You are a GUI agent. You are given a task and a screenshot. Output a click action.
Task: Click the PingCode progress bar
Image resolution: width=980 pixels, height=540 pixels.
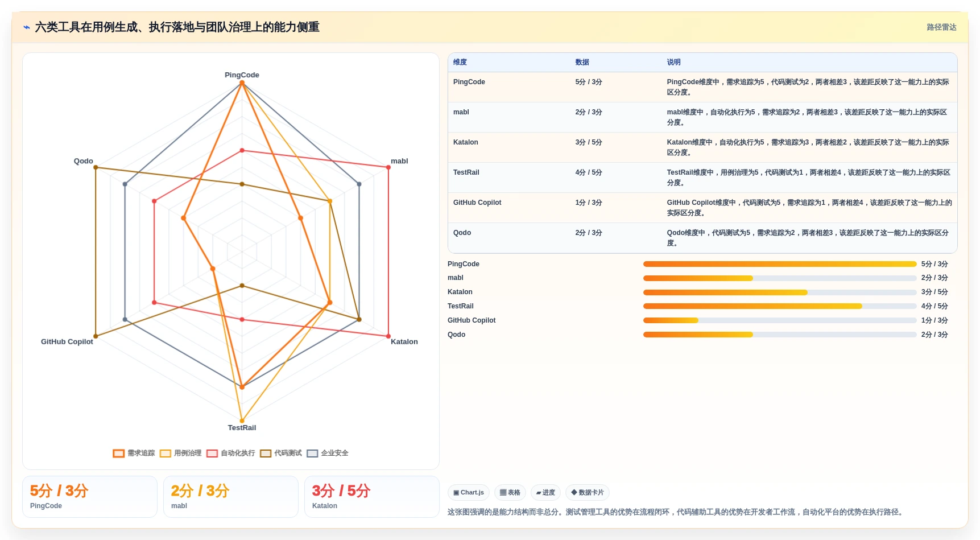pyautogui.click(x=780, y=264)
